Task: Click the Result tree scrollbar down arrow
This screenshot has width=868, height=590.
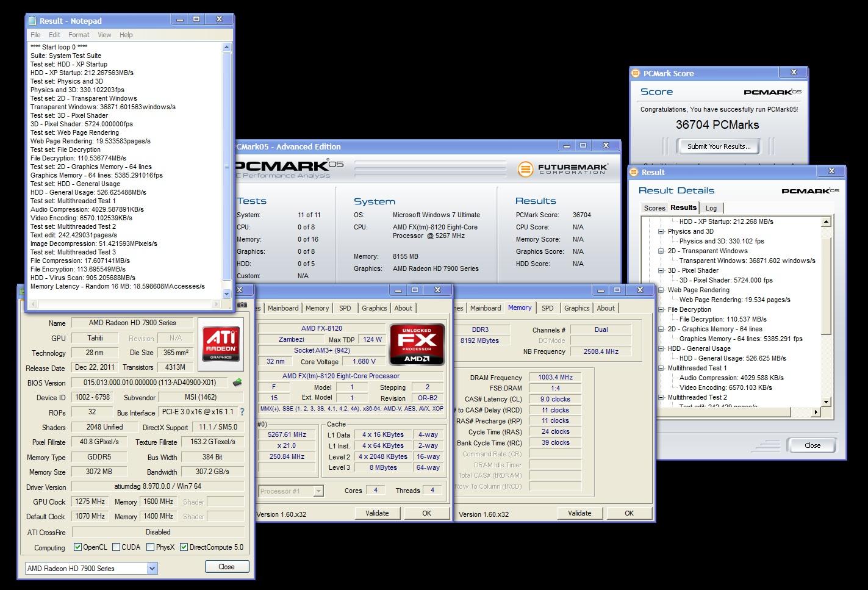Action: pos(827,402)
